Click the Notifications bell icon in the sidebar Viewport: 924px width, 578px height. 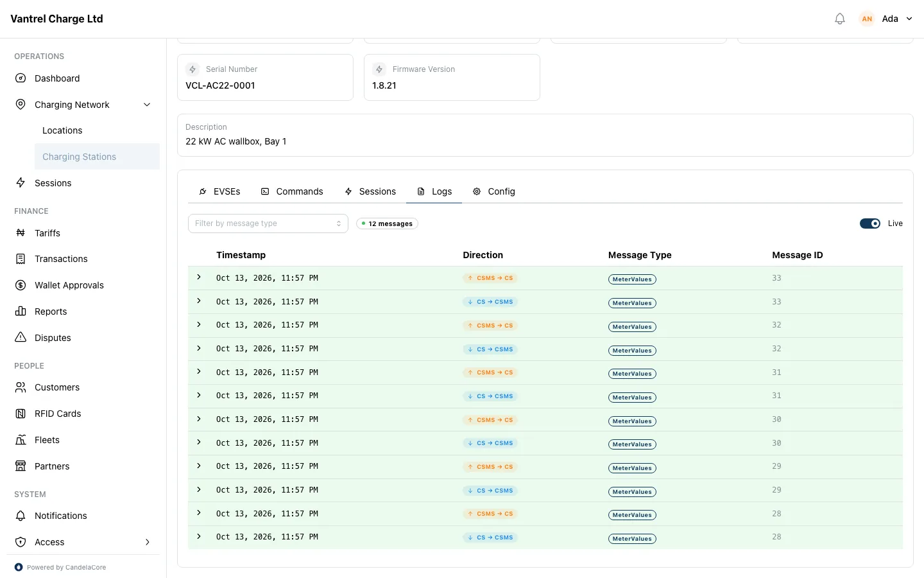(21, 516)
